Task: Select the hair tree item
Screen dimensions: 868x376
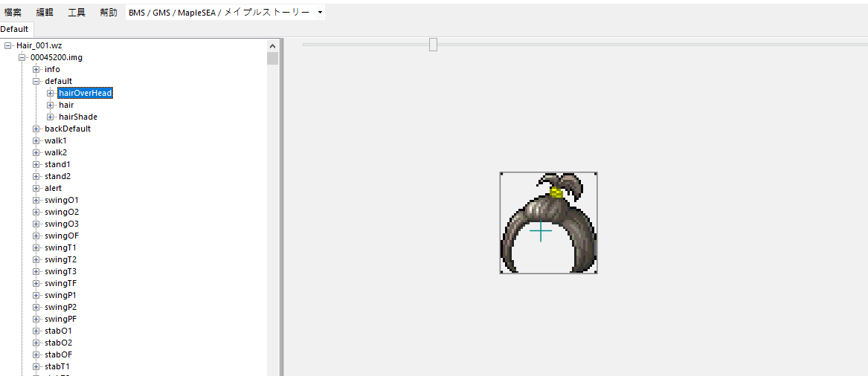Action: pyautogui.click(x=66, y=105)
